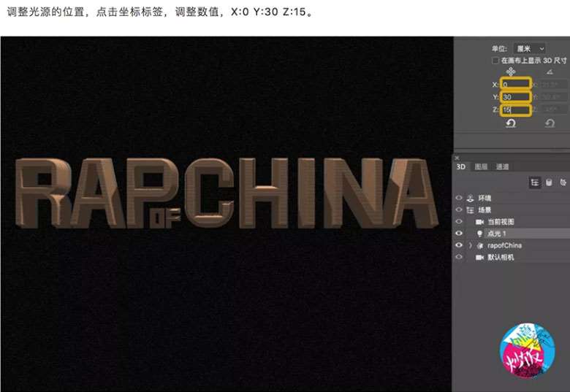Hide the 点光 1 light

(459, 233)
